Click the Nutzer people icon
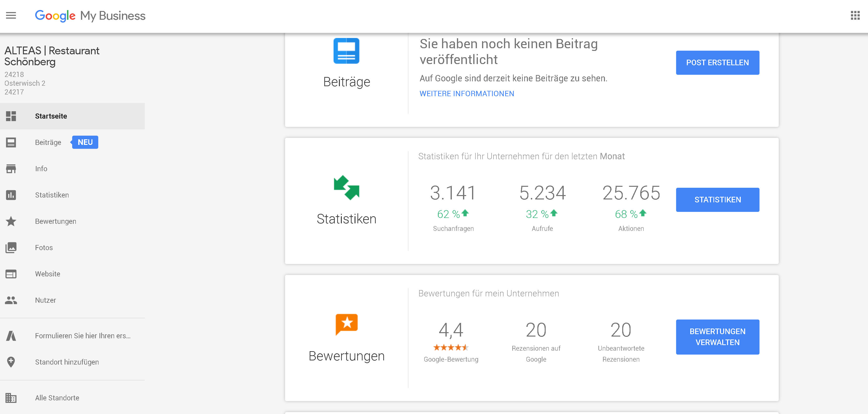 (11, 300)
